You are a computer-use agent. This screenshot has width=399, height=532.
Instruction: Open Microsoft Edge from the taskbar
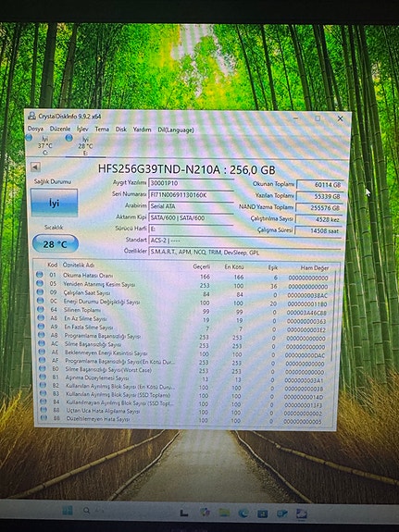pyautogui.click(x=243, y=513)
